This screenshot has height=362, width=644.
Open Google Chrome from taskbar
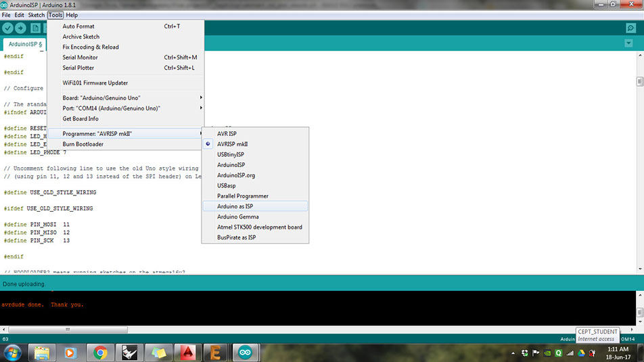click(x=100, y=353)
